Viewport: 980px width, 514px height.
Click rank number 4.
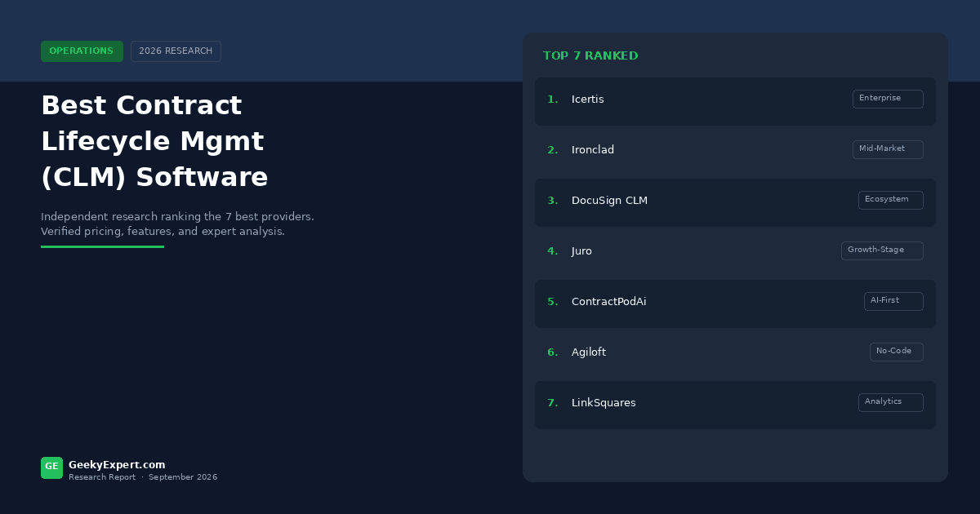[553, 251]
